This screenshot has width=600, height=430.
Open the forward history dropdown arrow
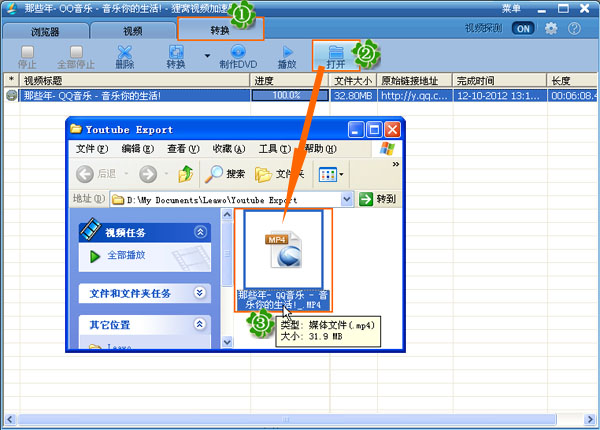[166, 174]
